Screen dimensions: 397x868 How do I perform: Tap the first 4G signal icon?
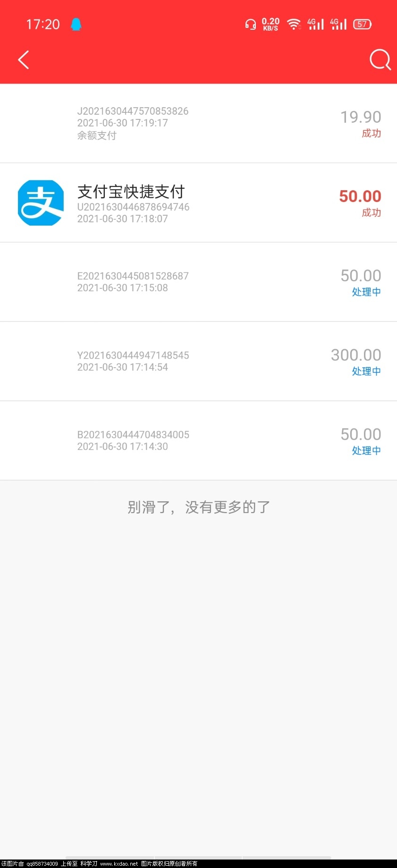click(x=315, y=24)
